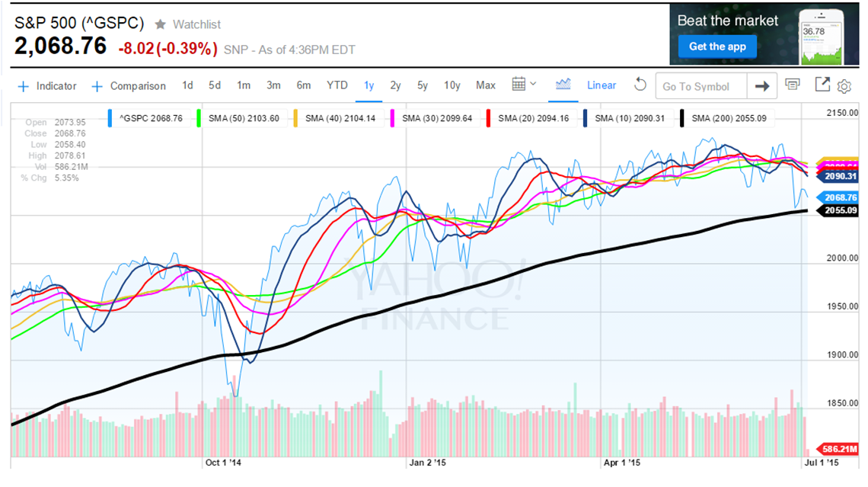The image size is (868, 487).
Task: Select the Max time range
Action: 486,85
